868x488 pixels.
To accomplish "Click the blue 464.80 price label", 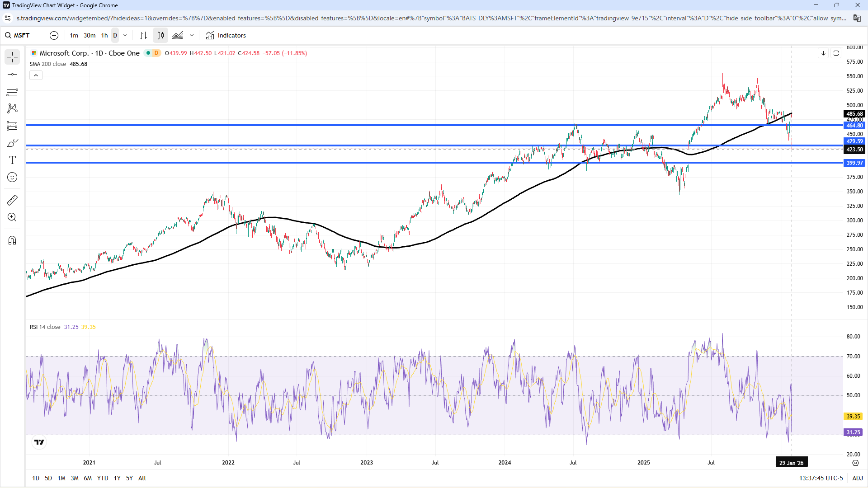I will pos(854,126).
